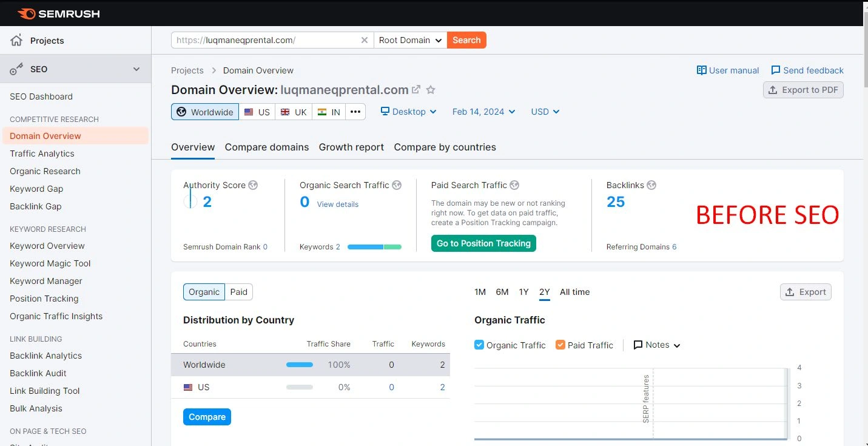Open Feb 14, 2024 date dropdown

(x=483, y=112)
